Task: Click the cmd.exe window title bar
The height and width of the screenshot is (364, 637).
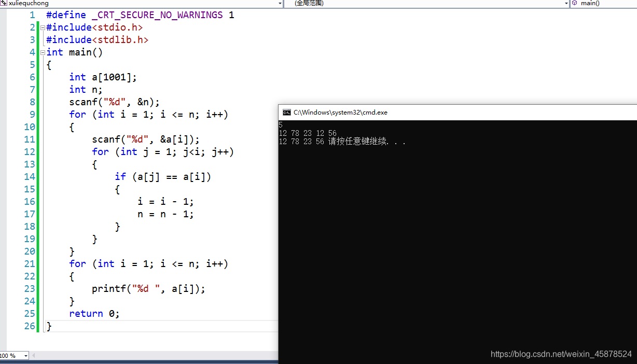Action: pyautogui.click(x=458, y=112)
